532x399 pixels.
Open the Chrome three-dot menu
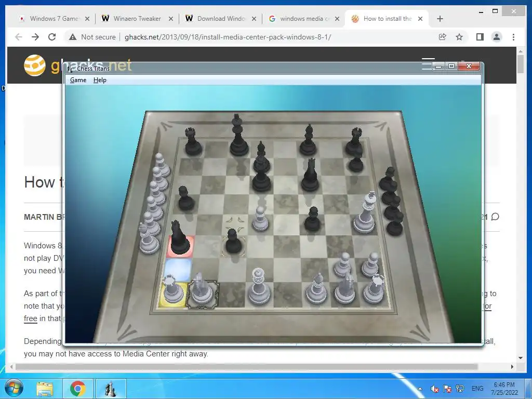click(x=513, y=37)
